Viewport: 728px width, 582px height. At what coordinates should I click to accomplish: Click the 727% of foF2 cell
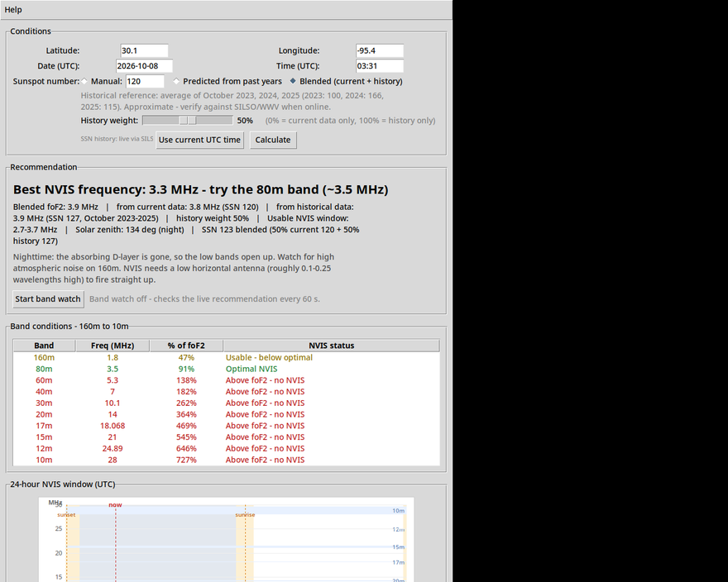pyautogui.click(x=186, y=460)
